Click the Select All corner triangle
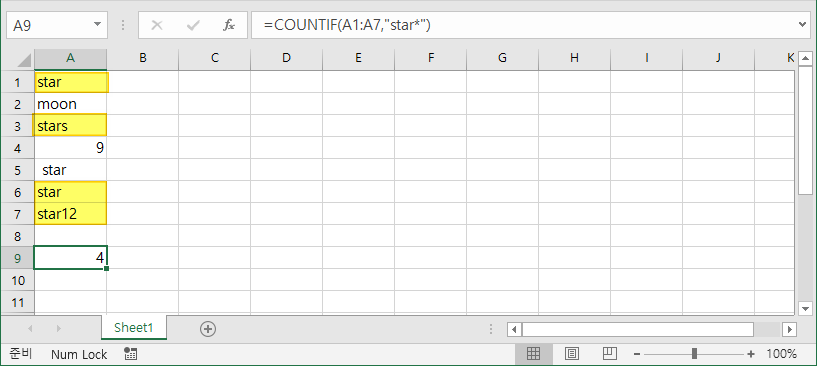 point(23,60)
